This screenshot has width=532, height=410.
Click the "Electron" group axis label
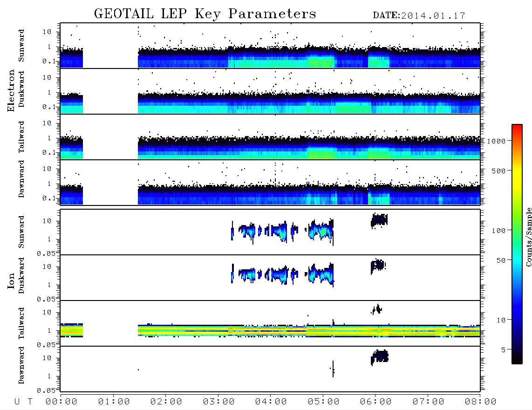pos(11,91)
